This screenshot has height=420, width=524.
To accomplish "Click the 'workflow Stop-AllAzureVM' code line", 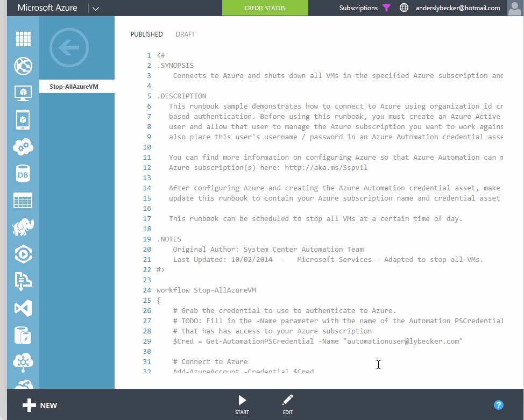I will (x=206, y=290).
